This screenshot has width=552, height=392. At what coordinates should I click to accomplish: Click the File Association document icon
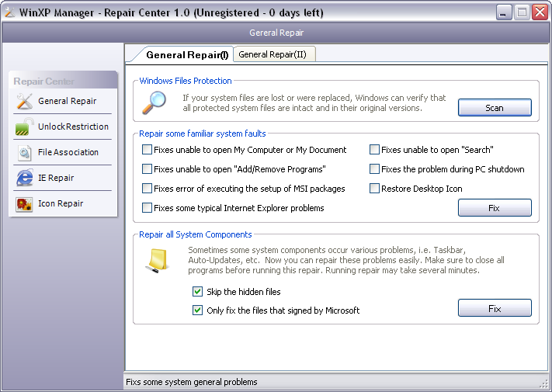pos(24,152)
